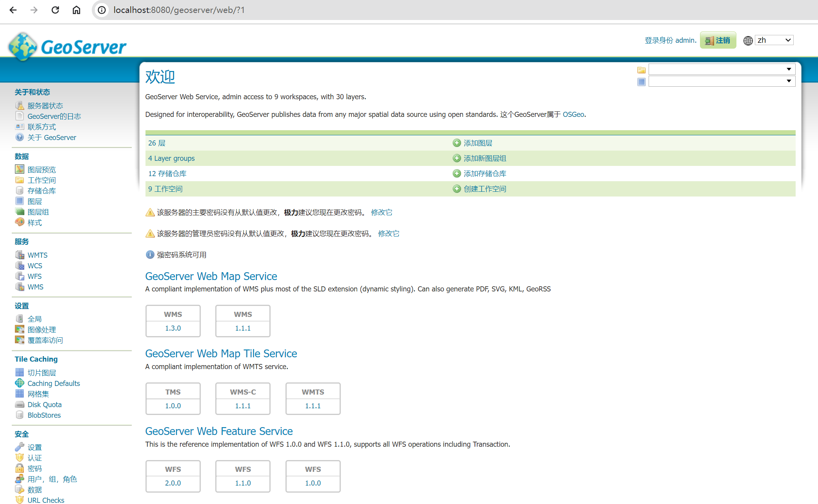The height and width of the screenshot is (504, 818).
Task: Open the WFS service menu item
Action: (35, 276)
